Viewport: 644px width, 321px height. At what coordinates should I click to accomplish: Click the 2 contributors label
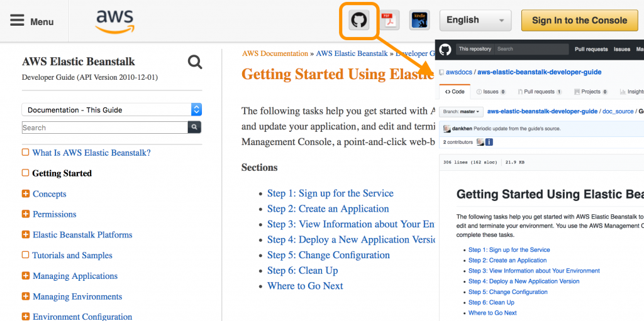click(x=458, y=142)
